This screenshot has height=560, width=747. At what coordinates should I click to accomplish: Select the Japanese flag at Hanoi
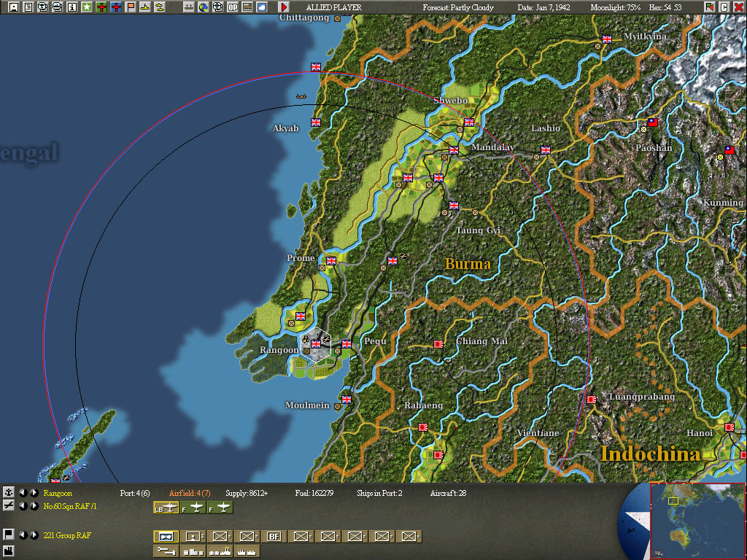point(729,427)
